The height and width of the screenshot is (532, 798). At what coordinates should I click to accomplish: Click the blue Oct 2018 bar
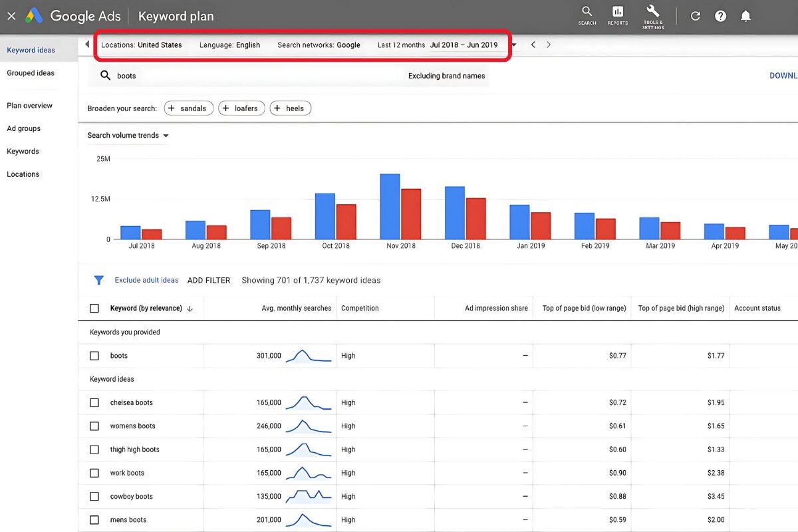click(x=325, y=216)
